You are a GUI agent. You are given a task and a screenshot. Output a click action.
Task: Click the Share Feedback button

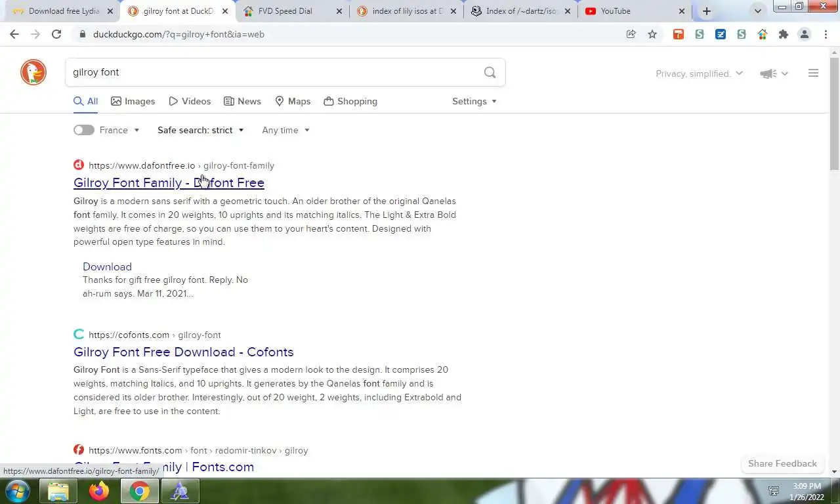pos(782,463)
